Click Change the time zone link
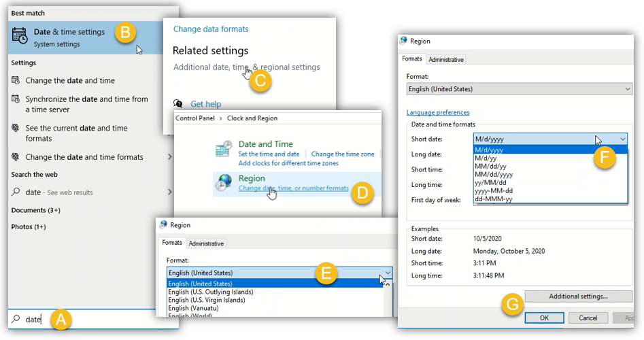This screenshot has width=644, height=340. point(343,154)
